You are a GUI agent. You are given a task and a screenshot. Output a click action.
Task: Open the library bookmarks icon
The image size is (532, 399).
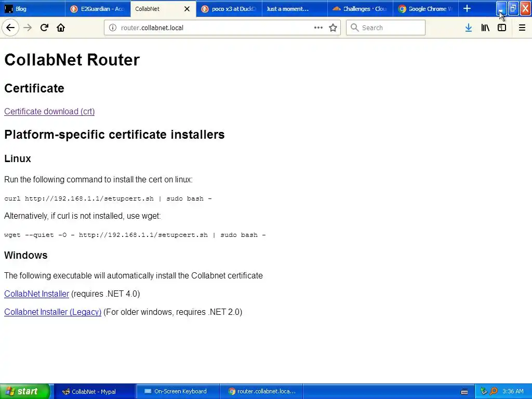click(x=485, y=28)
